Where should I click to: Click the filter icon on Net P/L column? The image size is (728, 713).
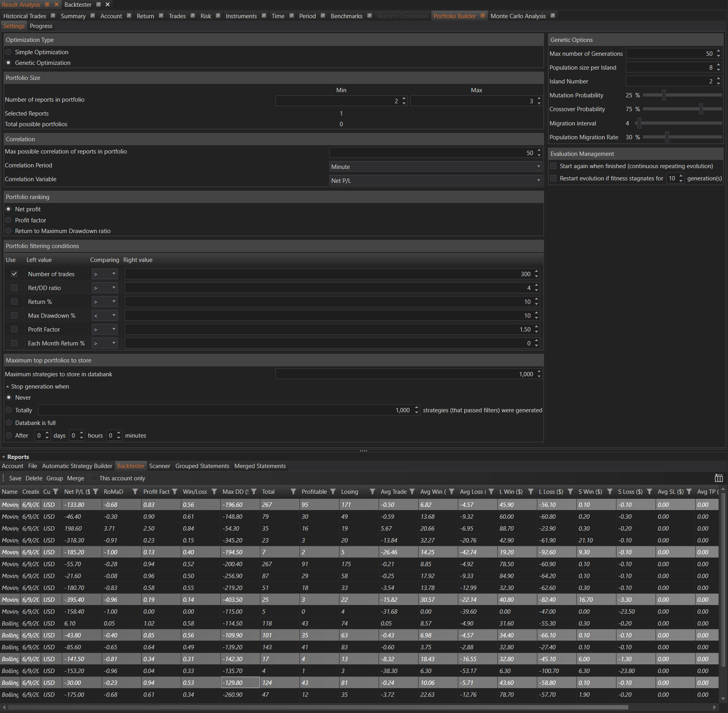pyautogui.click(x=95, y=491)
